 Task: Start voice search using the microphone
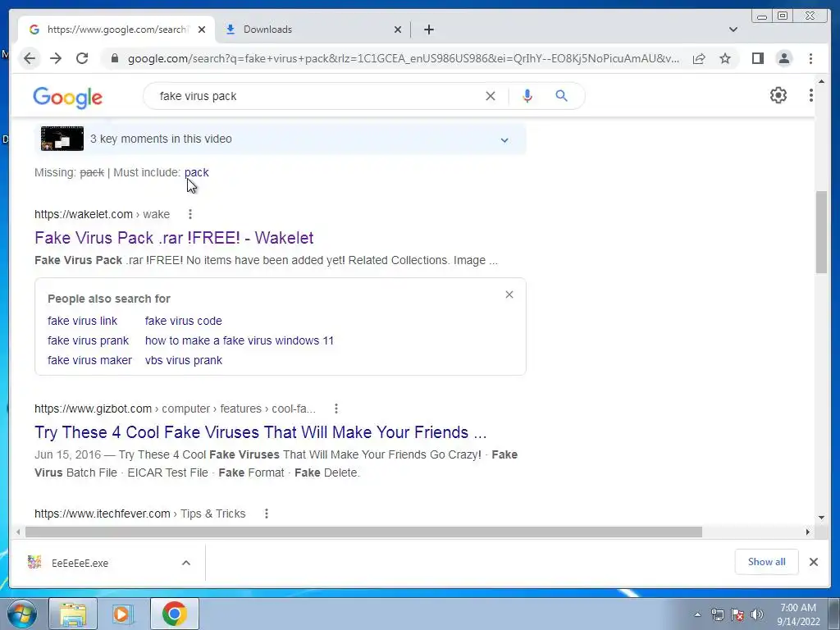click(527, 96)
